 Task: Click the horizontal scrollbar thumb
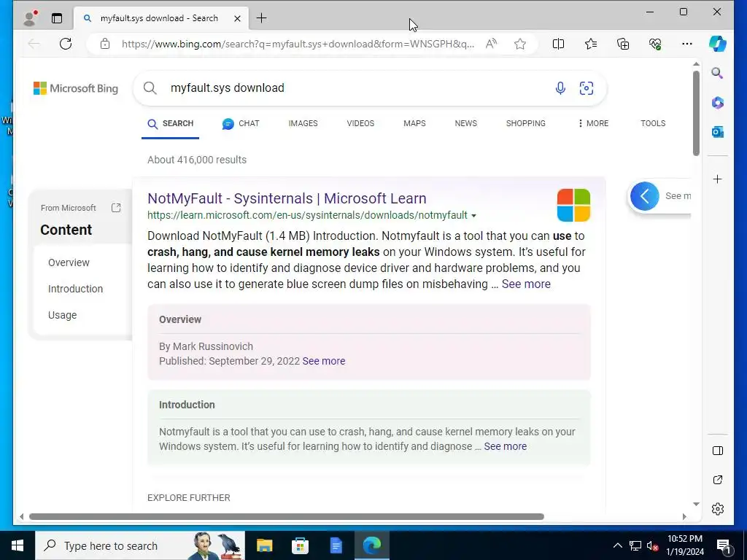(286, 516)
